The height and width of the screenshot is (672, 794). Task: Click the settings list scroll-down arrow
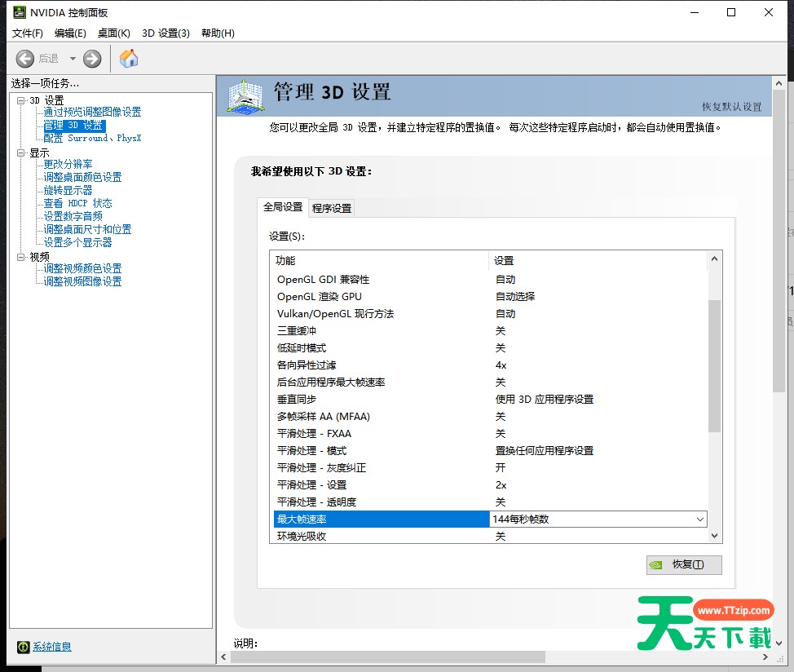pyautogui.click(x=715, y=536)
